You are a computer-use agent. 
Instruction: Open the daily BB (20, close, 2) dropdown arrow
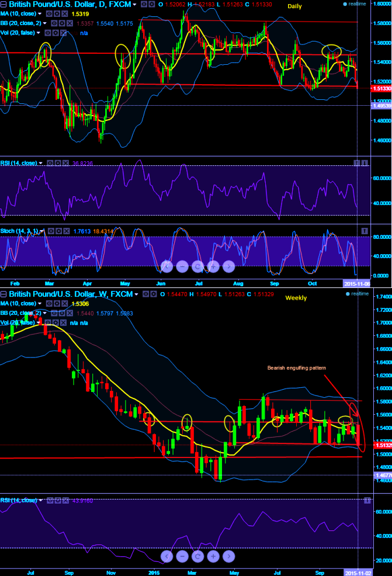[44, 23]
